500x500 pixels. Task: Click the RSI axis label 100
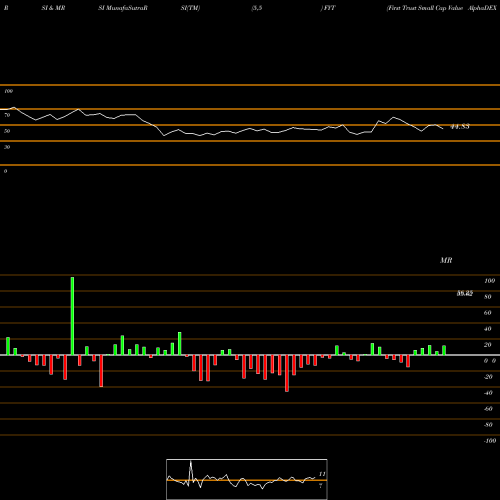coord(8,91)
